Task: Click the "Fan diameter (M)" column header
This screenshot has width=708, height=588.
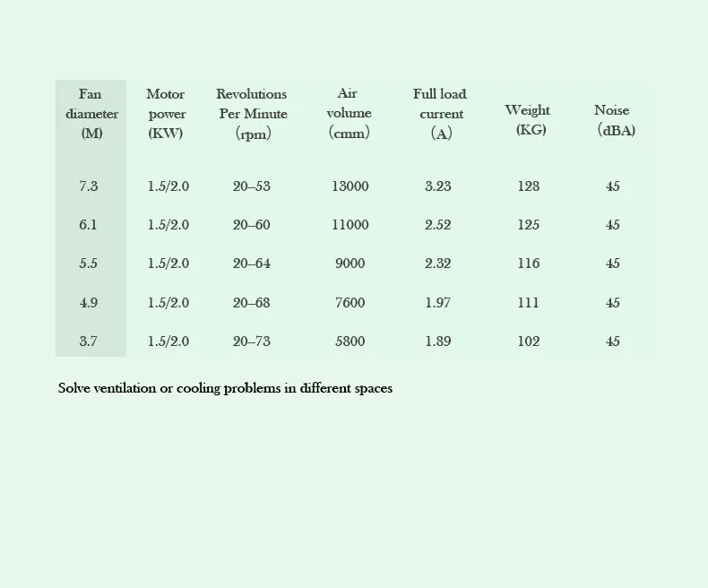Action: point(91,114)
